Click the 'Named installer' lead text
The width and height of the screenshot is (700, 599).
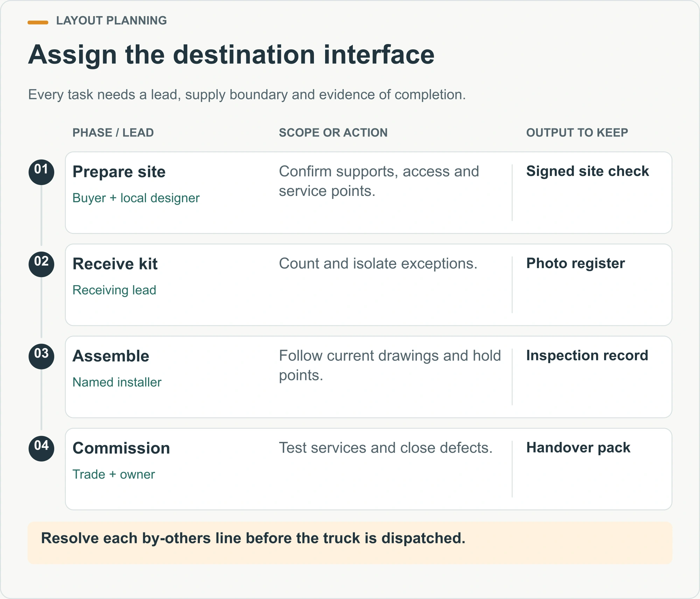click(117, 382)
